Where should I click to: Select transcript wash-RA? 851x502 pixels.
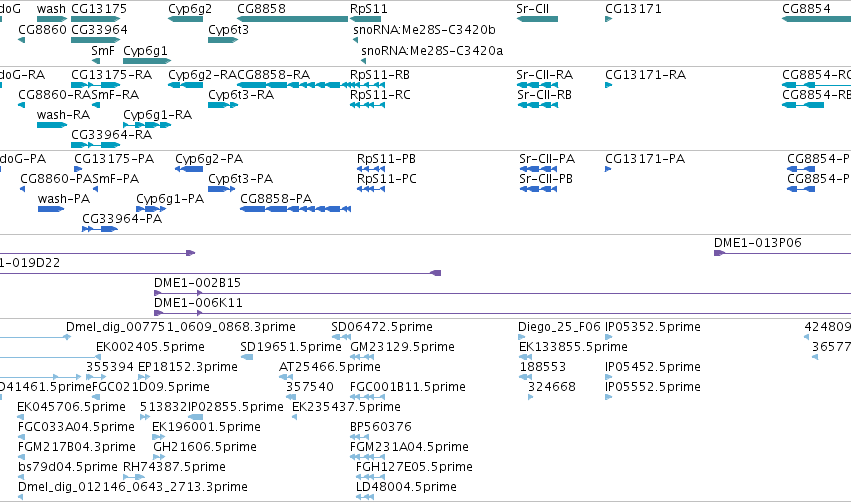(x=63, y=115)
